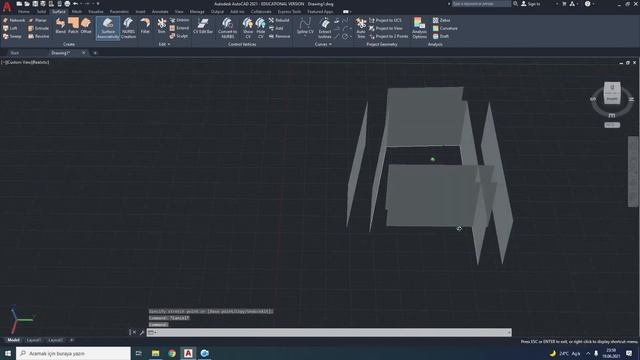Viewport: 640px width, 360px height.
Task: Close the Drawing1 file tab
Action: (84, 53)
